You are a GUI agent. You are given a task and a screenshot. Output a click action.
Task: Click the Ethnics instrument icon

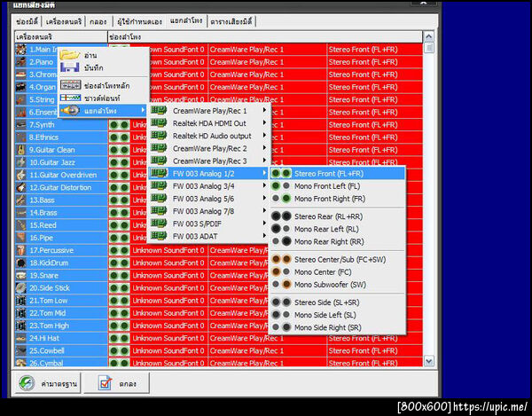point(21,137)
